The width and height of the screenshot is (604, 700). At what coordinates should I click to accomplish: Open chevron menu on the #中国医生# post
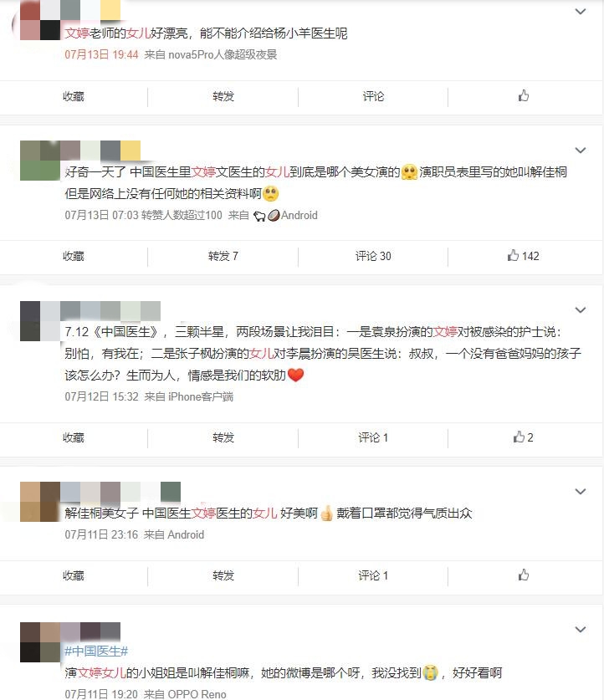(x=581, y=630)
